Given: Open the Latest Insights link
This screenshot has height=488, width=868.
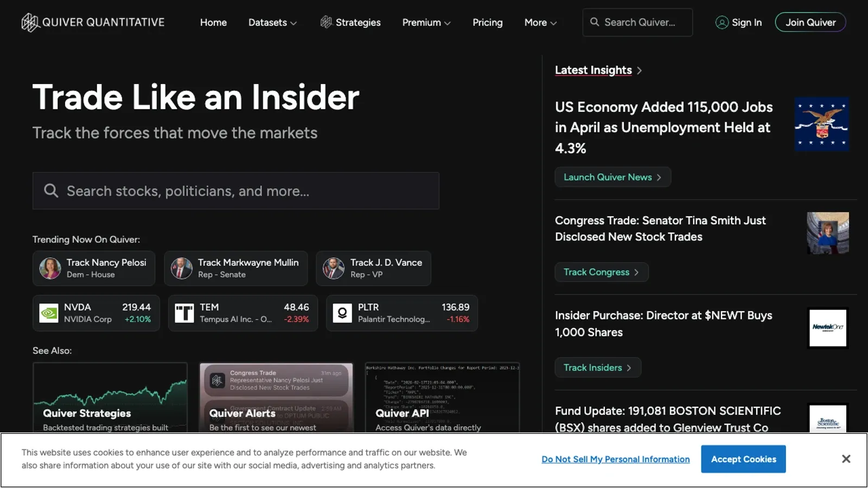Looking at the screenshot, I should coord(593,70).
